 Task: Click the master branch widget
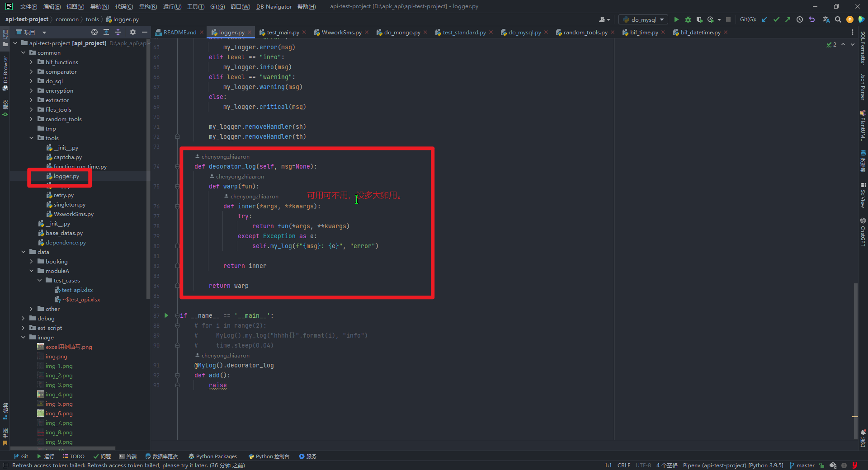click(x=802, y=465)
